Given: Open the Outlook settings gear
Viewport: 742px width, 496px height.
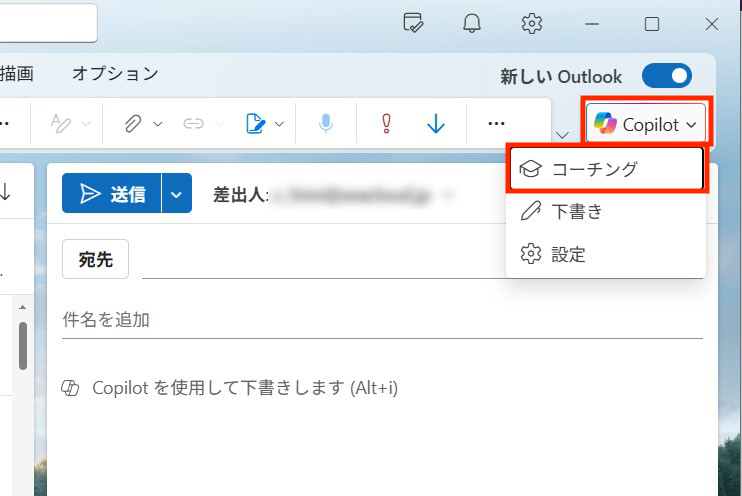Looking at the screenshot, I should coord(531,23).
